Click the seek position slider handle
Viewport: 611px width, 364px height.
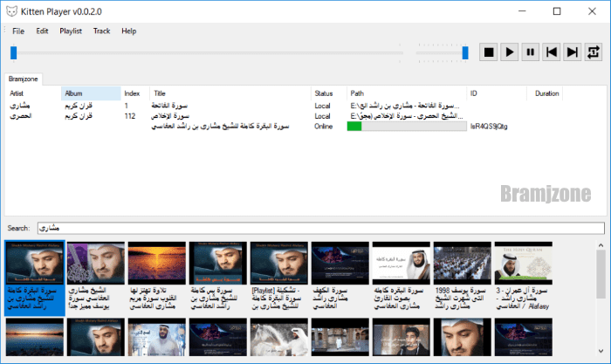(x=14, y=52)
